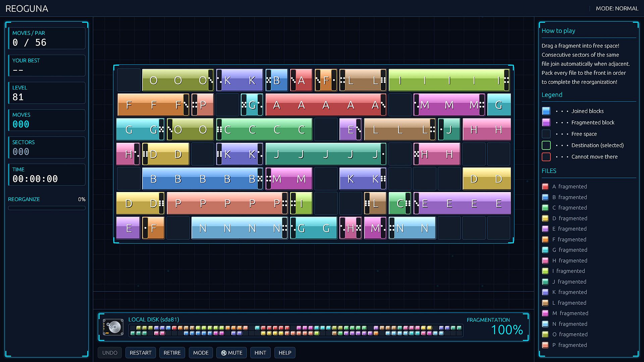Click the F fragmented swatch icon

click(545, 239)
